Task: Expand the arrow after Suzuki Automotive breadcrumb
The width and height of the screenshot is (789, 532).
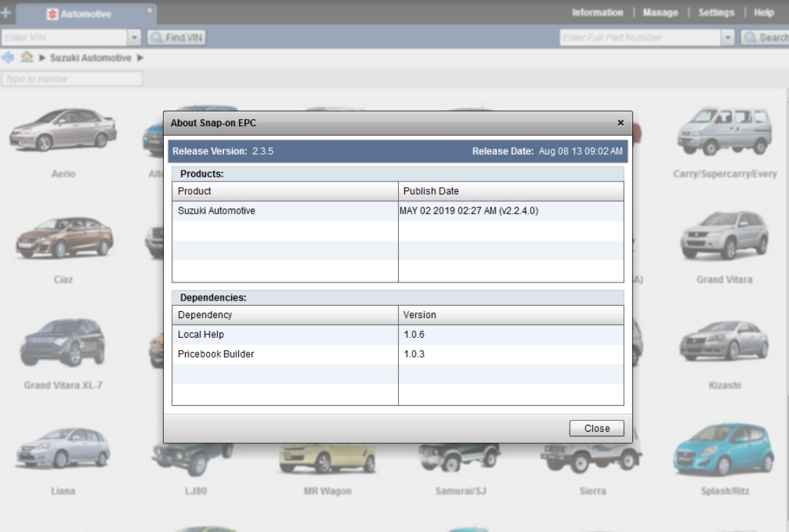Action: (x=140, y=58)
